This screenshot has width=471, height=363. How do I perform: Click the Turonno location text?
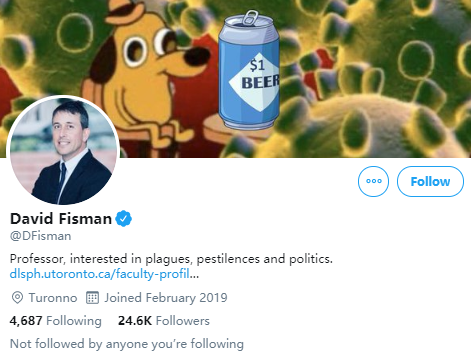[x=53, y=298]
